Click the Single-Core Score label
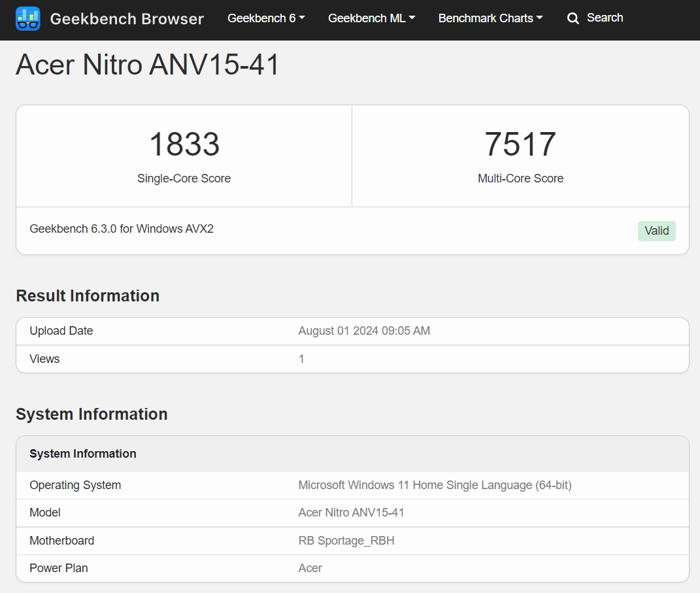Screen dimensions: 700x593 184,178
